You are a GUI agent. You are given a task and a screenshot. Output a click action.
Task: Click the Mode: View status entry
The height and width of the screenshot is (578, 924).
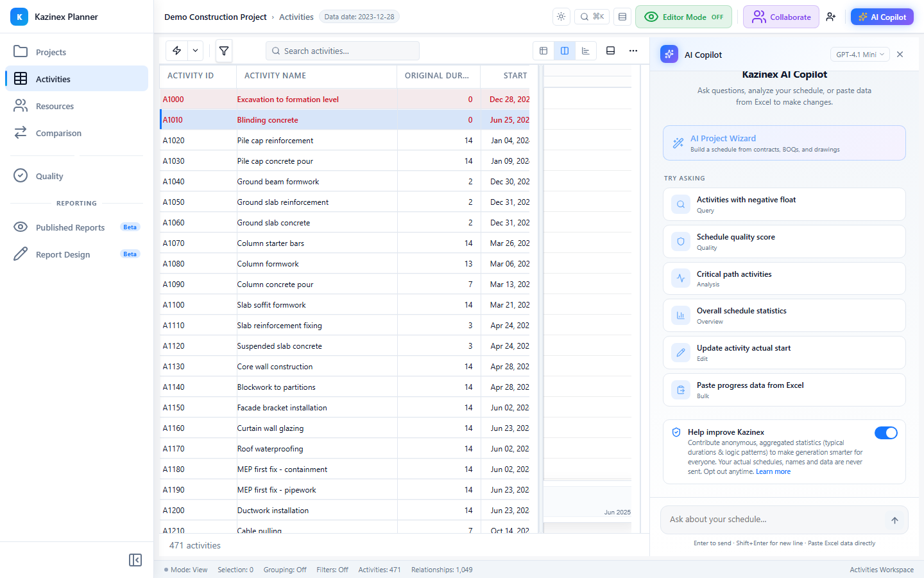186,570
